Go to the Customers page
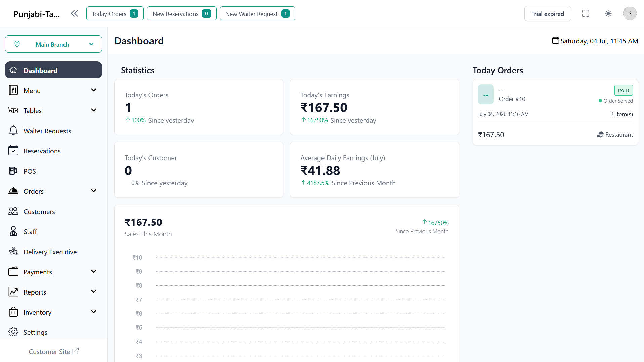 tap(53, 211)
